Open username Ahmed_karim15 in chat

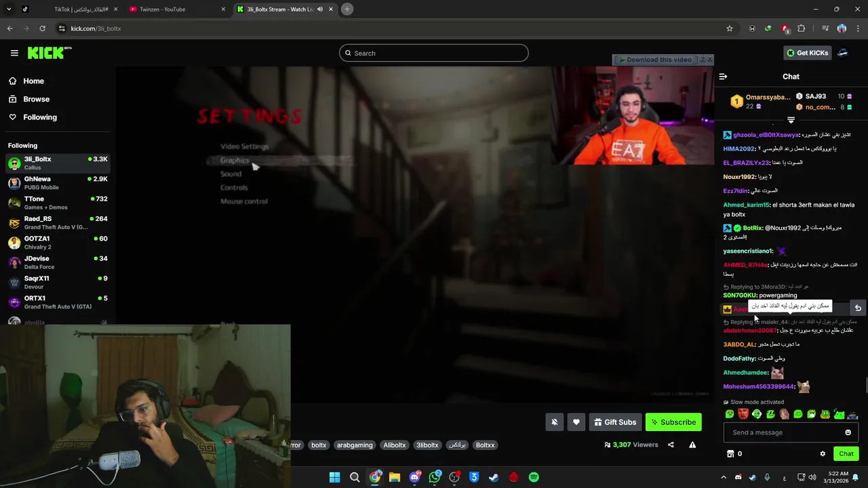(x=746, y=205)
